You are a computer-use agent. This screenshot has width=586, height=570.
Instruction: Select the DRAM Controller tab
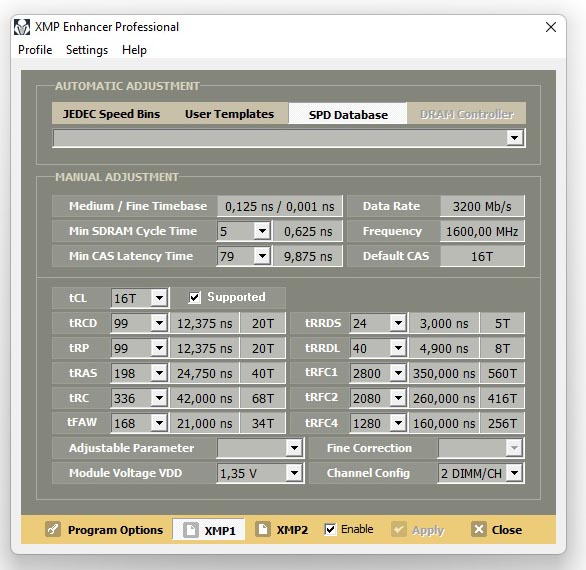pyautogui.click(x=466, y=114)
